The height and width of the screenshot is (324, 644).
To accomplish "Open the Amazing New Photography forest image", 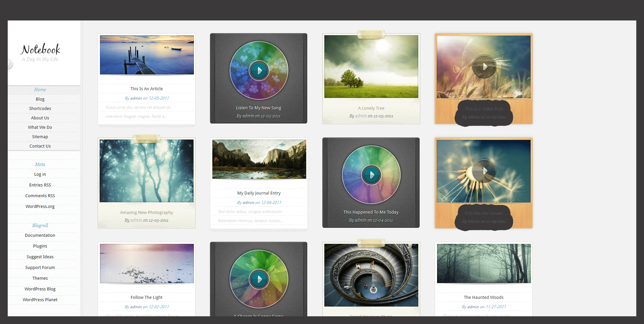I will (147, 171).
